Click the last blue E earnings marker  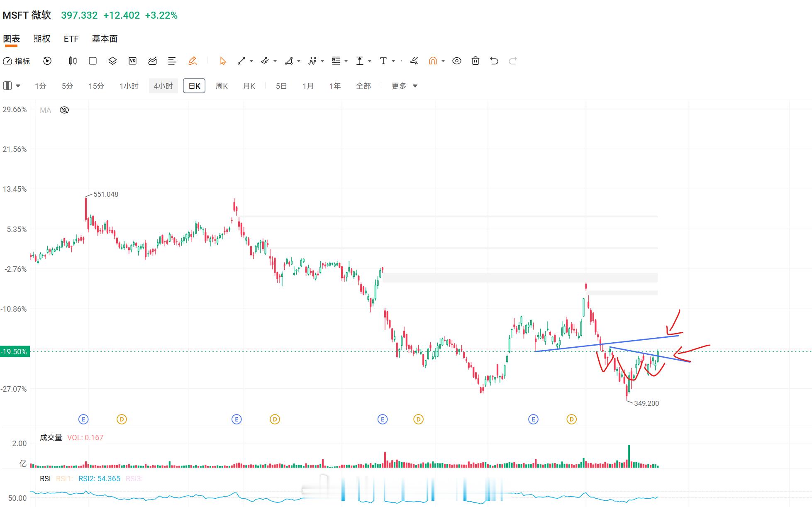pyautogui.click(x=533, y=419)
